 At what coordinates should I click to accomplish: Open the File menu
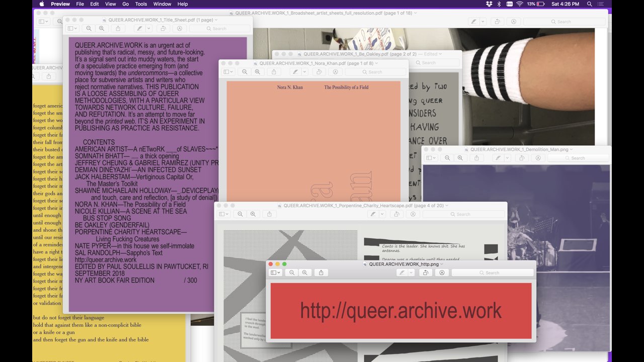80,4
